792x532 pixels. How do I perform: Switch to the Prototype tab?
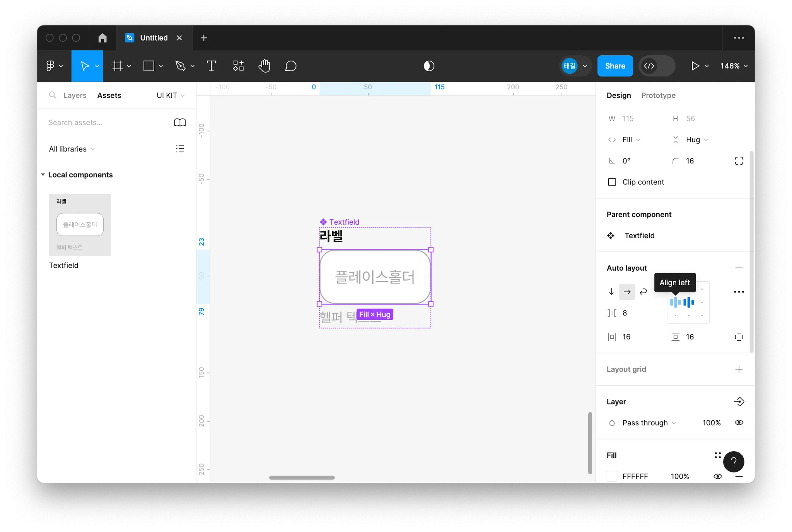pyautogui.click(x=658, y=95)
